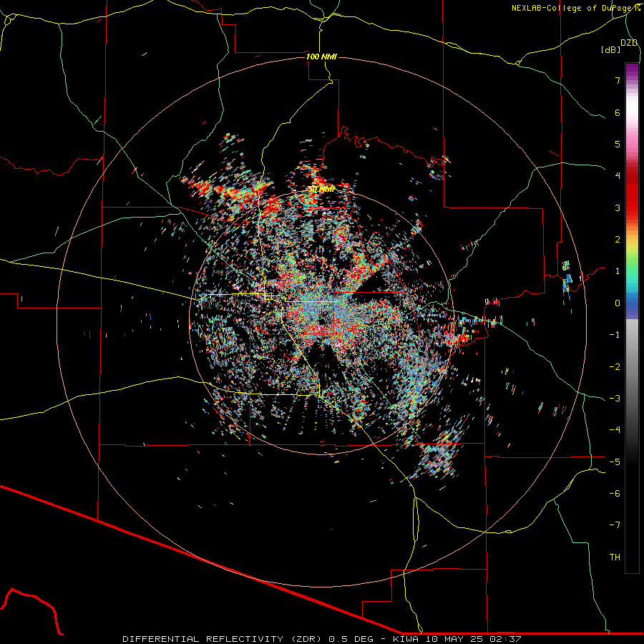Click the 0.5 DEG elevation angle text
Screen dimensions: 644x644
(x=351, y=639)
